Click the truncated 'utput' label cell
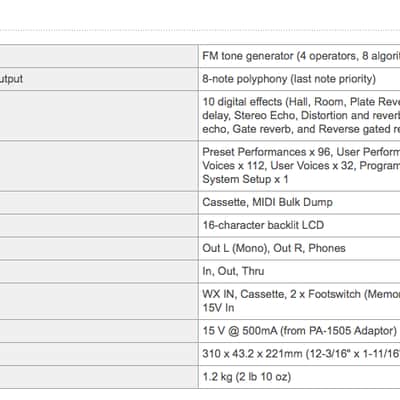Image resolution: width=400 pixels, height=400 pixels. [99, 79]
